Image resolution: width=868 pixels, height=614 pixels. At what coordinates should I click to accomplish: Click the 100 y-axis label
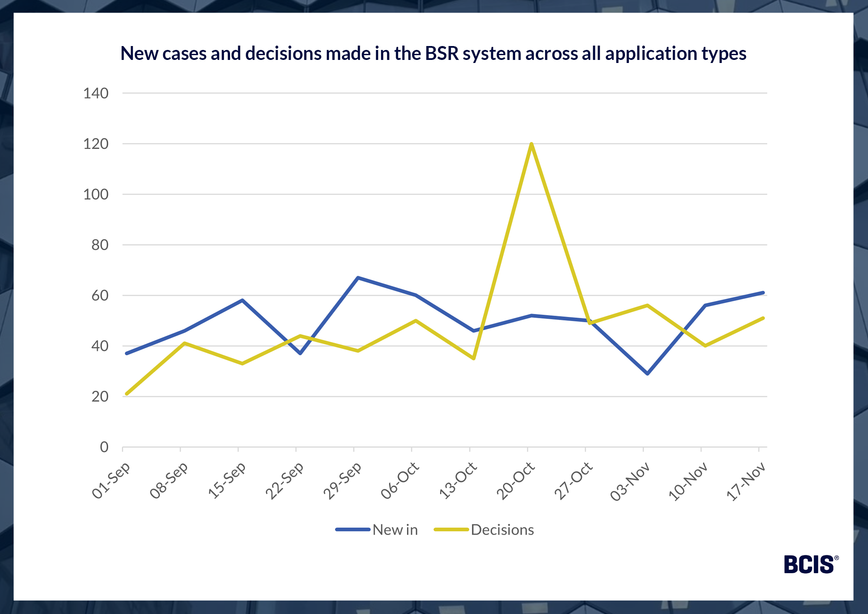(x=96, y=194)
